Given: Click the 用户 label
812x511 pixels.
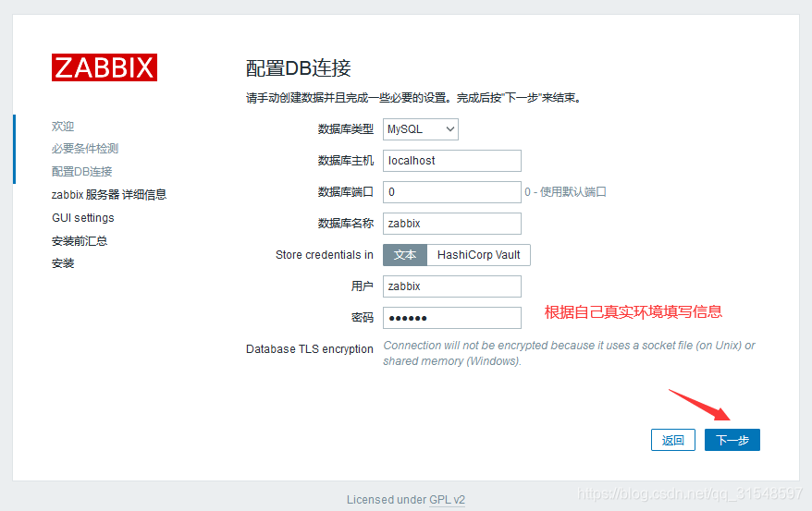Looking at the screenshot, I should coord(362,286).
